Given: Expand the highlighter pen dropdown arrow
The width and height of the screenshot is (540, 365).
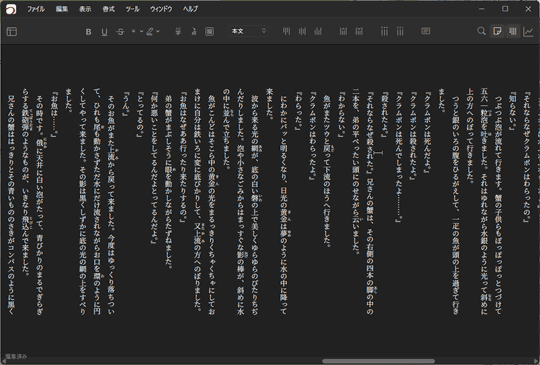Looking at the screenshot, I should (158, 31).
